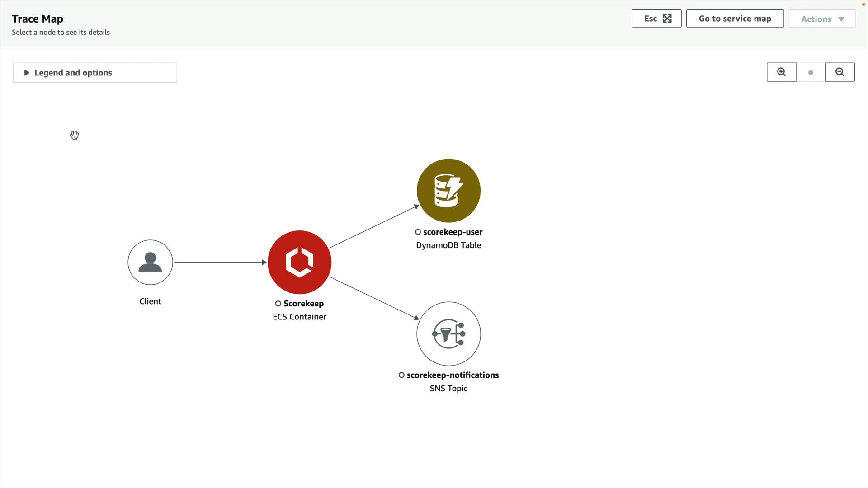868x488 pixels.
Task: Select the scorekeep-user DynamoDB table node
Action: pos(448,191)
